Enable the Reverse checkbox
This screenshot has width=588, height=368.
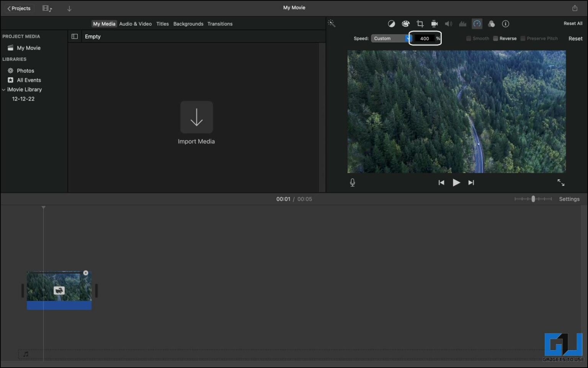click(x=495, y=38)
